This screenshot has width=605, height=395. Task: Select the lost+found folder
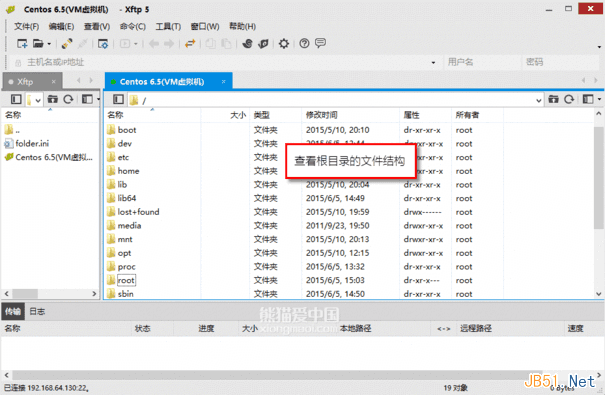pos(138,212)
